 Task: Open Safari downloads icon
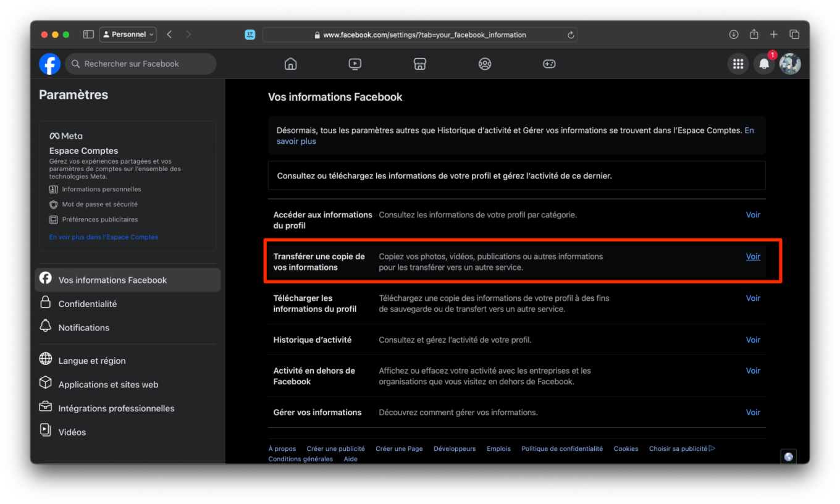(734, 35)
